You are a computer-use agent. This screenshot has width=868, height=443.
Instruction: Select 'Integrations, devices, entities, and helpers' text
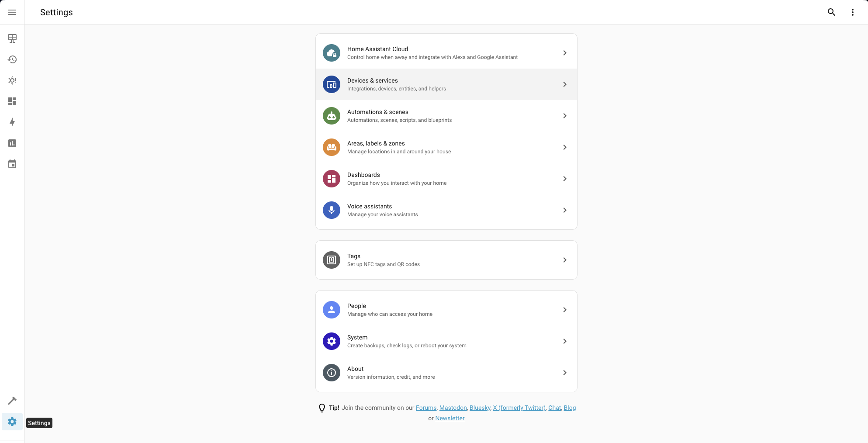point(397,89)
